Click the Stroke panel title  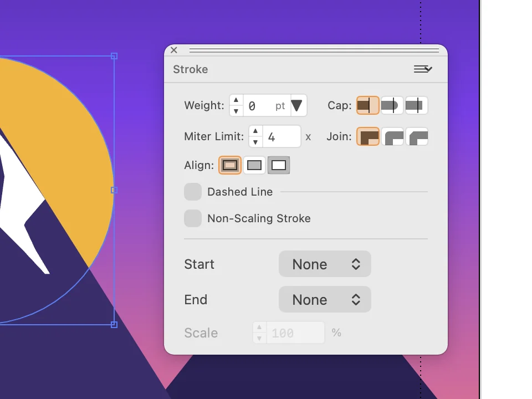[x=190, y=69]
